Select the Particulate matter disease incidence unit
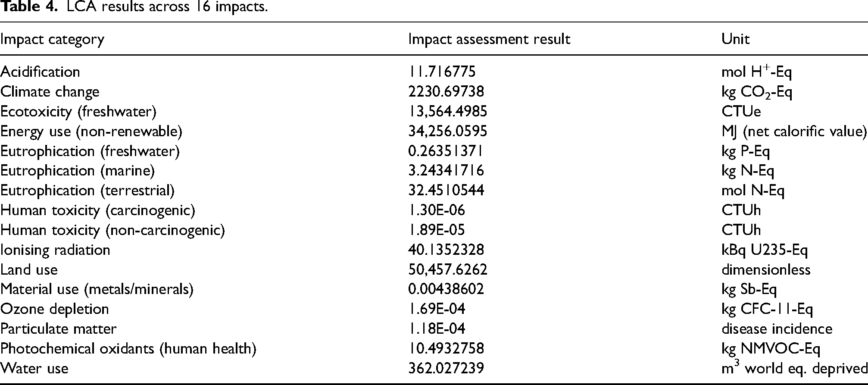Viewport: 868px width, 385px height. point(777,329)
